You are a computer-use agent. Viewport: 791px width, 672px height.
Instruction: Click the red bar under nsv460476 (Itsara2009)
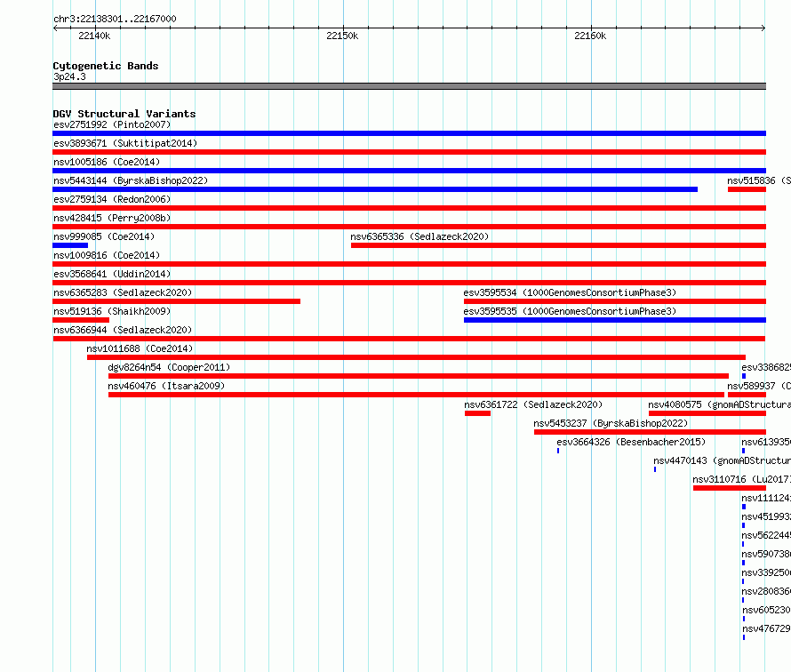pos(416,395)
